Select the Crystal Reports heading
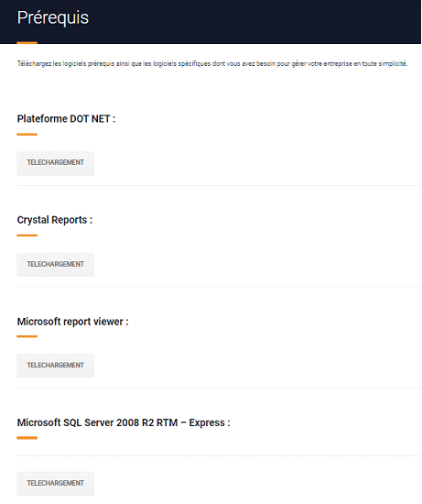The height and width of the screenshot is (504, 422). (55, 220)
